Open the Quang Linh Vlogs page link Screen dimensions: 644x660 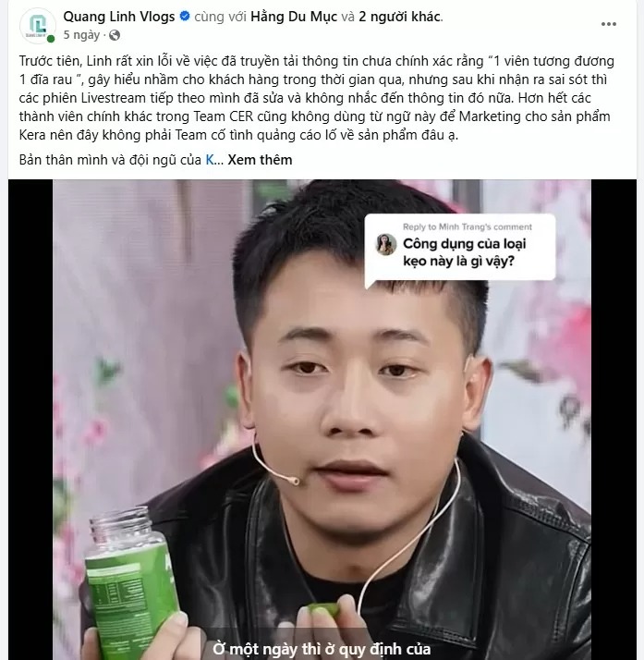click(x=119, y=17)
